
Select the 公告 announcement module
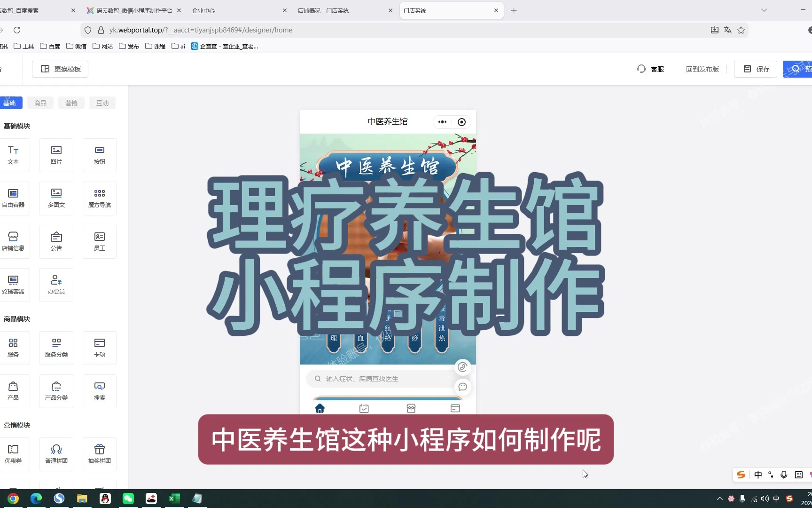(x=56, y=241)
